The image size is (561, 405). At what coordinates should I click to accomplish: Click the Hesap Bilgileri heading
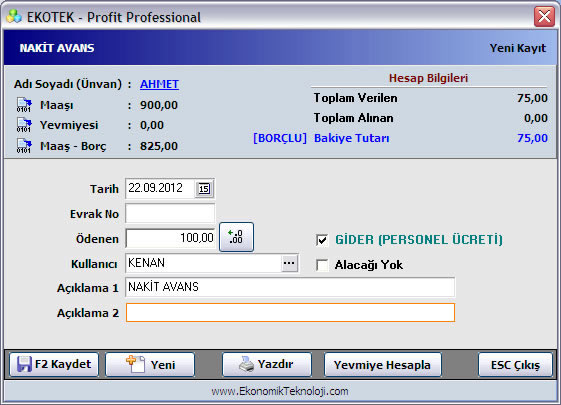coord(428,78)
